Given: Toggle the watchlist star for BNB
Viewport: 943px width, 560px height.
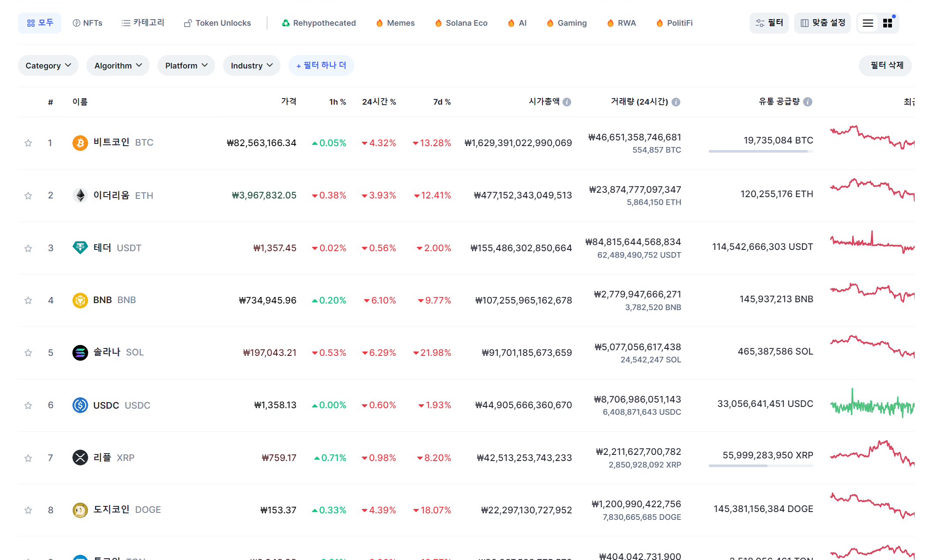Looking at the screenshot, I should pyautogui.click(x=28, y=300).
